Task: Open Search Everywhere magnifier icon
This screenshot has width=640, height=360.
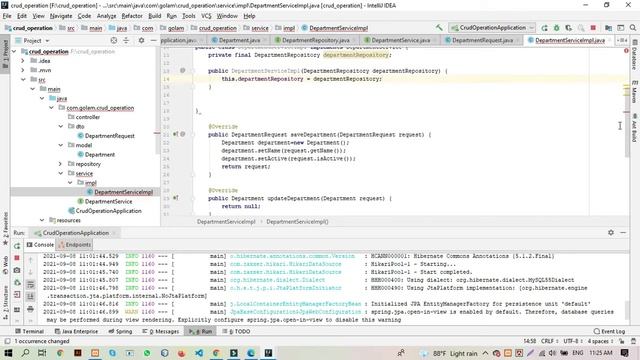Action: [x=633, y=28]
